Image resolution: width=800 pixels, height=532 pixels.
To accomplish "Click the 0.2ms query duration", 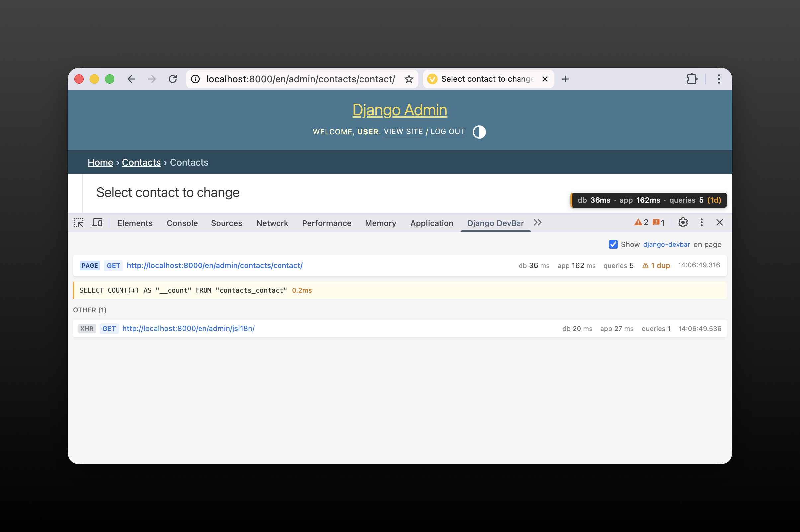I will (302, 291).
